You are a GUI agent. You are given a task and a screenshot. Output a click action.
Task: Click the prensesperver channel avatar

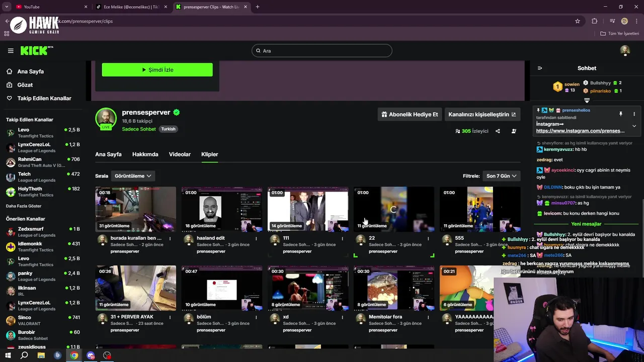click(x=106, y=119)
